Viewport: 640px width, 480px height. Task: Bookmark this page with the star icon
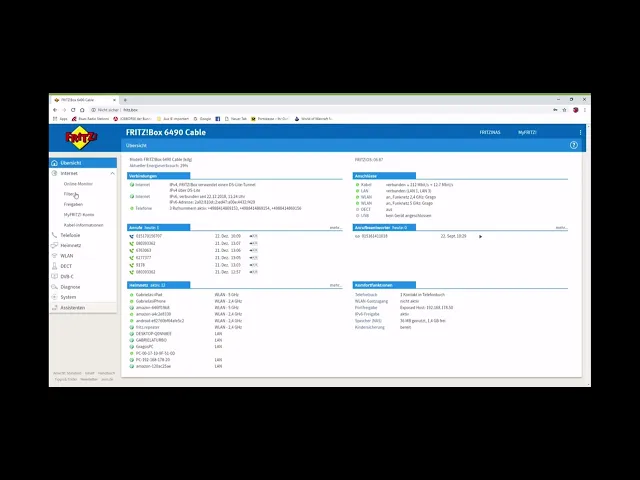(x=564, y=110)
